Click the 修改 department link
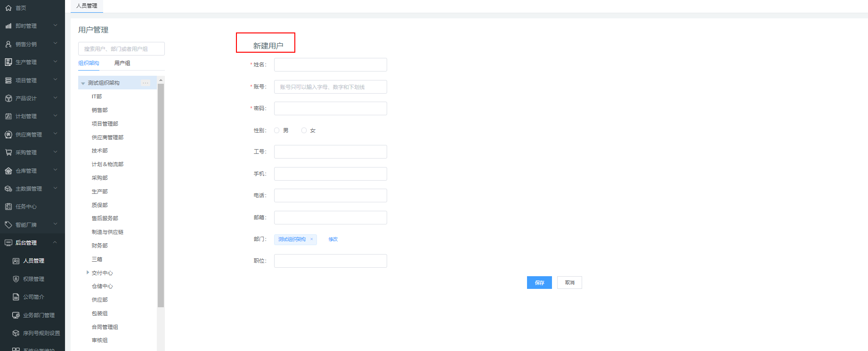Viewport: 868px width, 351px height. (x=333, y=239)
